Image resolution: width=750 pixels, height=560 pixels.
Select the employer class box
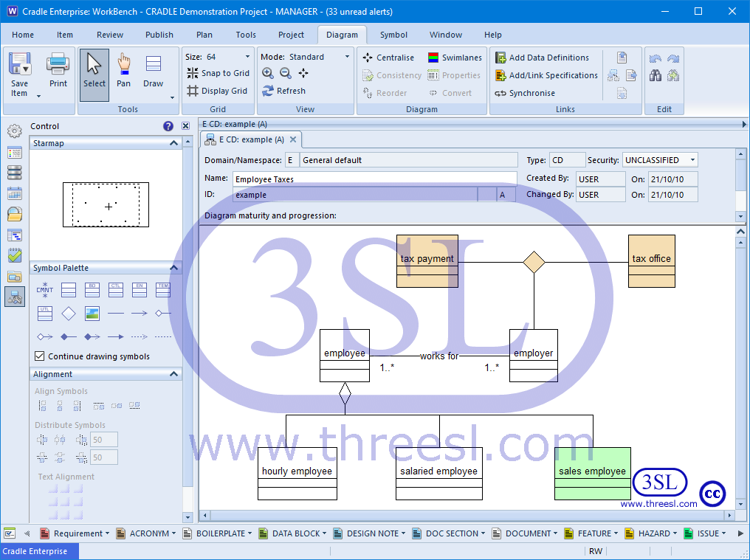[533, 356]
